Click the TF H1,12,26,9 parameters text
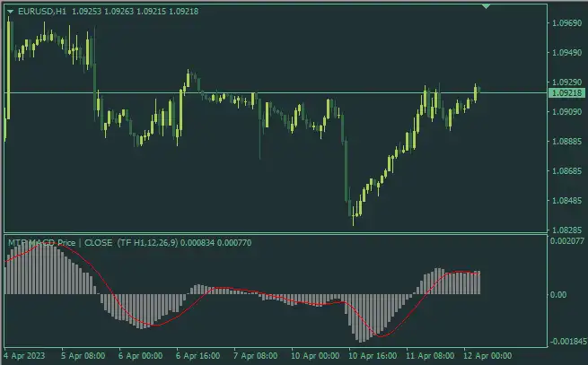The image size is (588, 365). coord(147,243)
